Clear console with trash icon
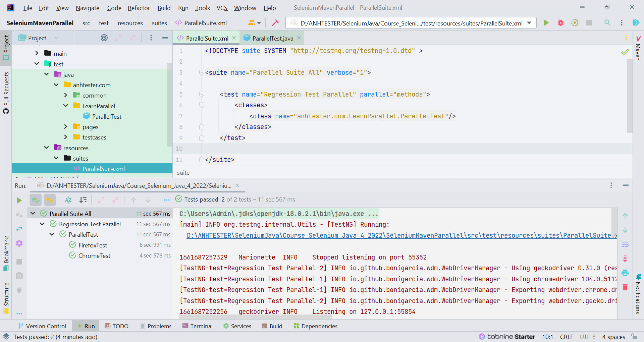This screenshot has width=644, height=342. (x=625, y=287)
